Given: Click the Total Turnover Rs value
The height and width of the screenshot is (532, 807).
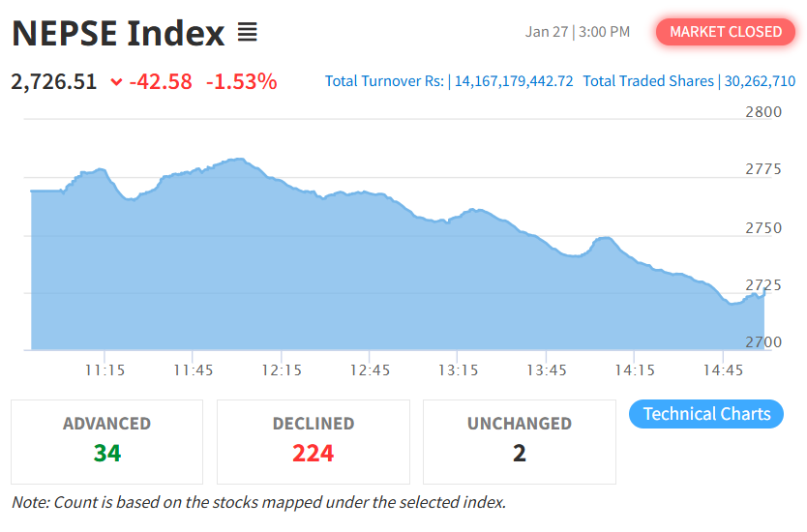Looking at the screenshot, I should point(513,81).
